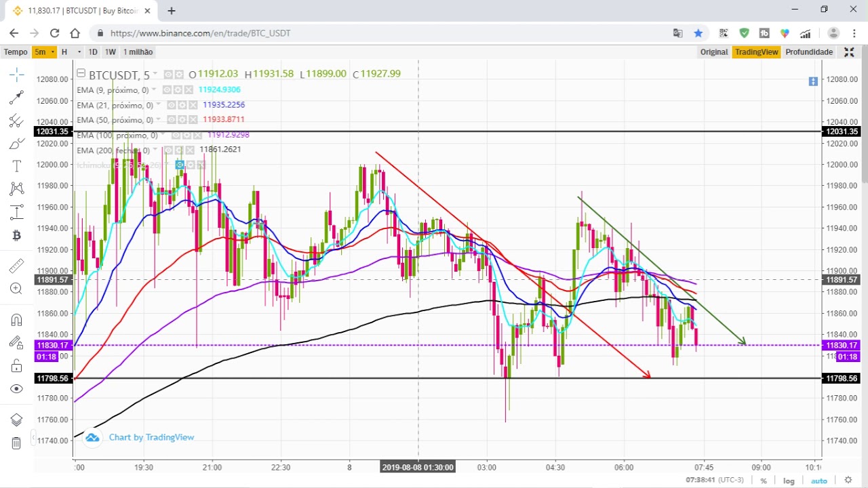Select the brush shapes tool

click(x=17, y=143)
